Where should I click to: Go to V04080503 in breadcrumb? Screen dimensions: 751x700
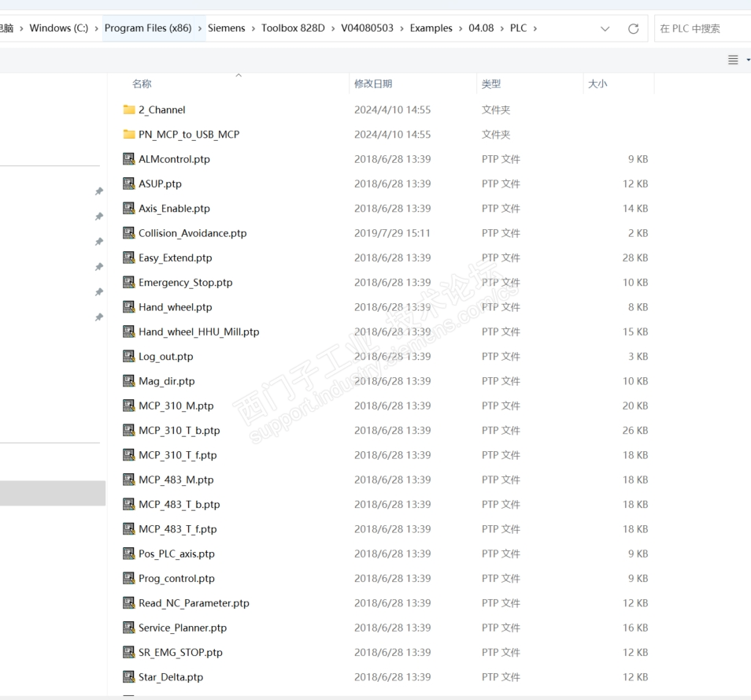pos(367,28)
